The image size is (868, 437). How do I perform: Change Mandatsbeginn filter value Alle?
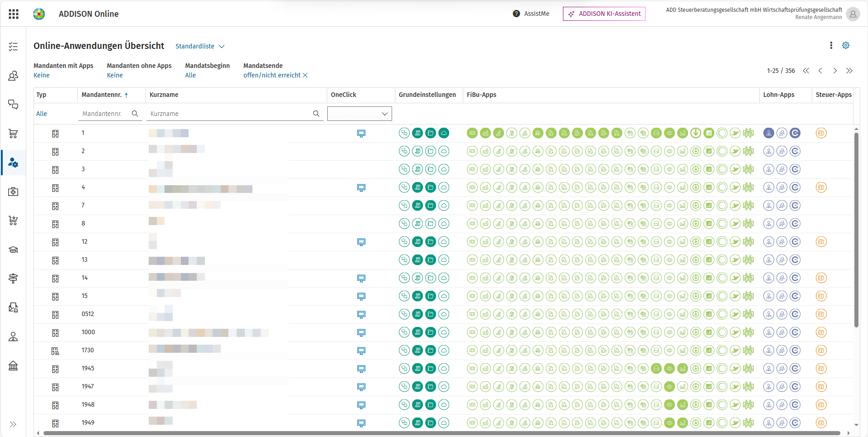pos(190,75)
